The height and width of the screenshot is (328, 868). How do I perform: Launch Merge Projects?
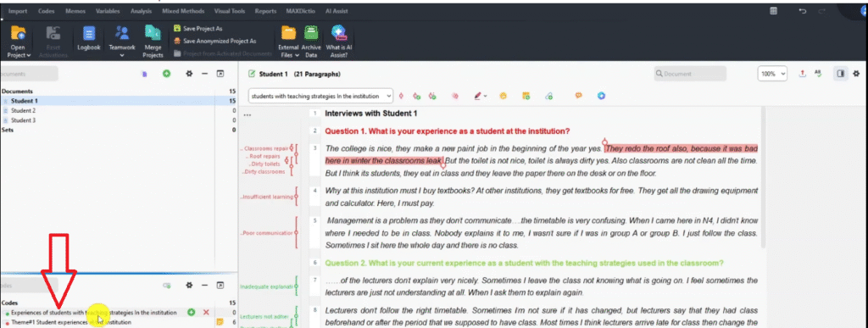153,41
